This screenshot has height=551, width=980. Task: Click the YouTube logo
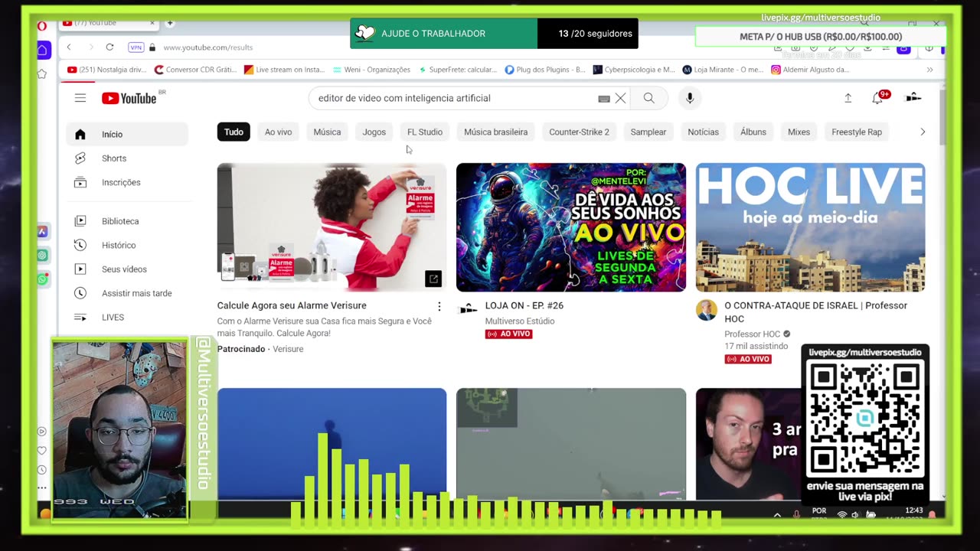click(x=129, y=98)
